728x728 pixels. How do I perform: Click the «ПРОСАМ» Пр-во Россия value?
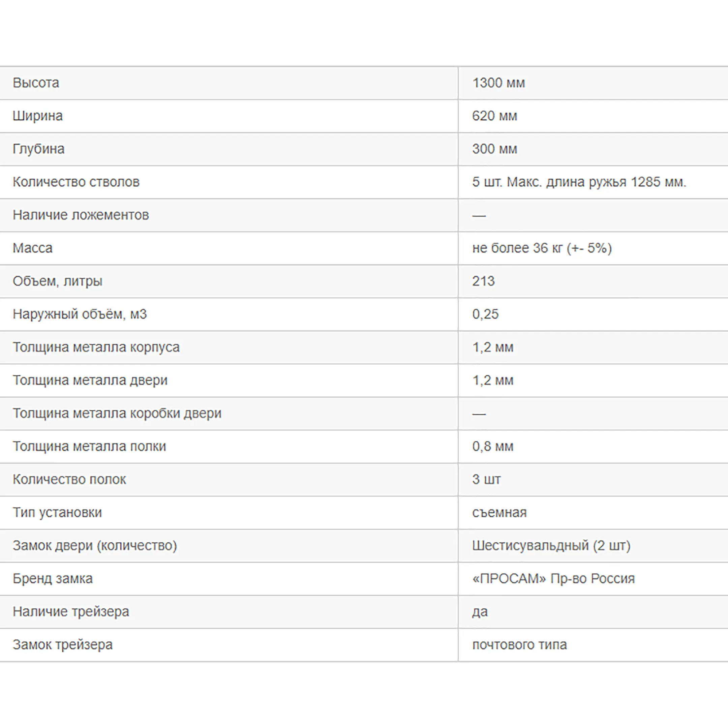(553, 578)
